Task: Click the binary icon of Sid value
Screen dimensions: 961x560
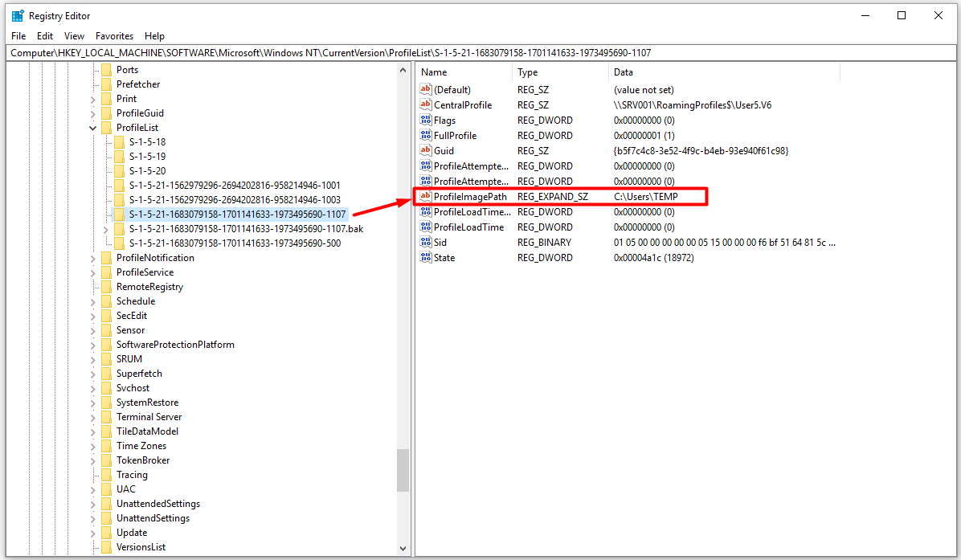Action: click(425, 242)
